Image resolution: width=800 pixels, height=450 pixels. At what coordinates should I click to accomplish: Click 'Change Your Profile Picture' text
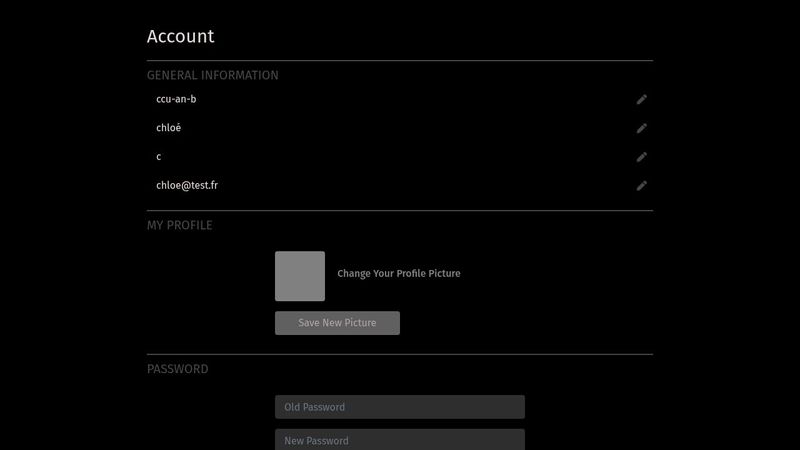coord(399,273)
